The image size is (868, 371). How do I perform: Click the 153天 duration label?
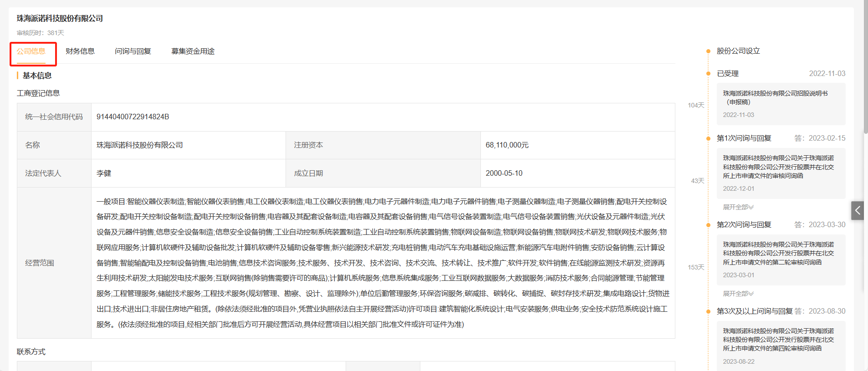pos(696,268)
